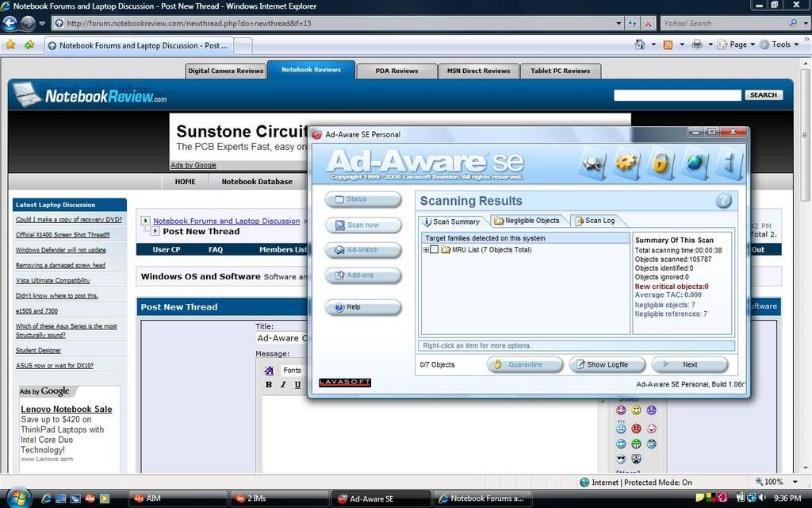Open Ad-Aware info 'i' icon
The width and height of the screenshot is (812, 508).
730,163
